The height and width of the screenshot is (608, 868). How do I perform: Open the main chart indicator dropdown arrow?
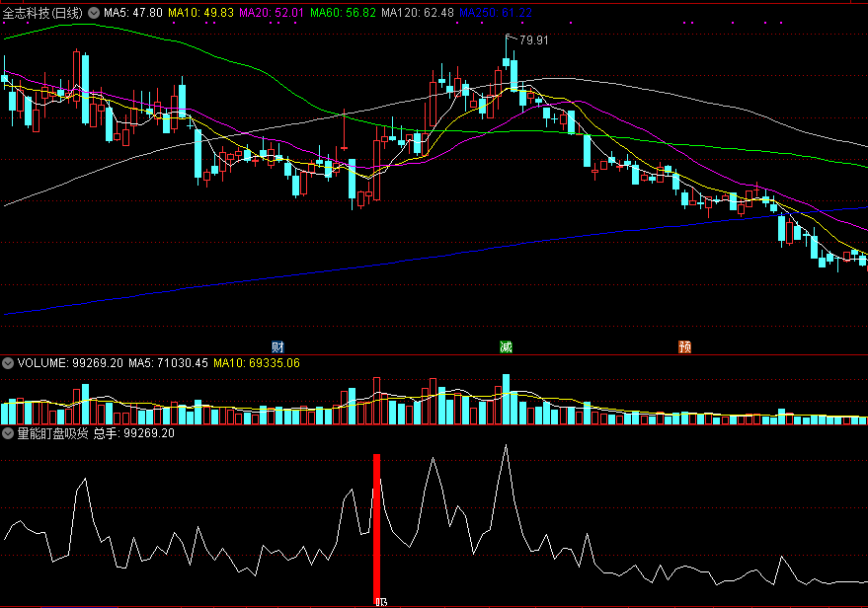click(94, 13)
